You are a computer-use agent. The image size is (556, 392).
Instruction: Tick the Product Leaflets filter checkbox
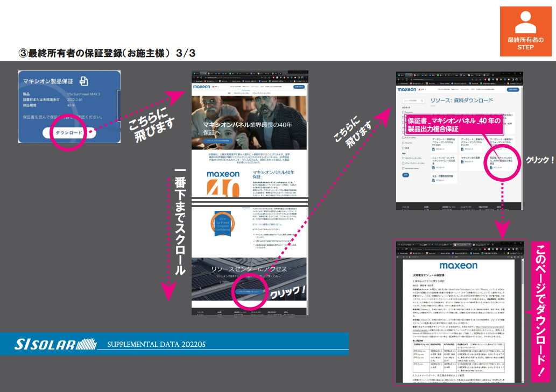coord(403,138)
